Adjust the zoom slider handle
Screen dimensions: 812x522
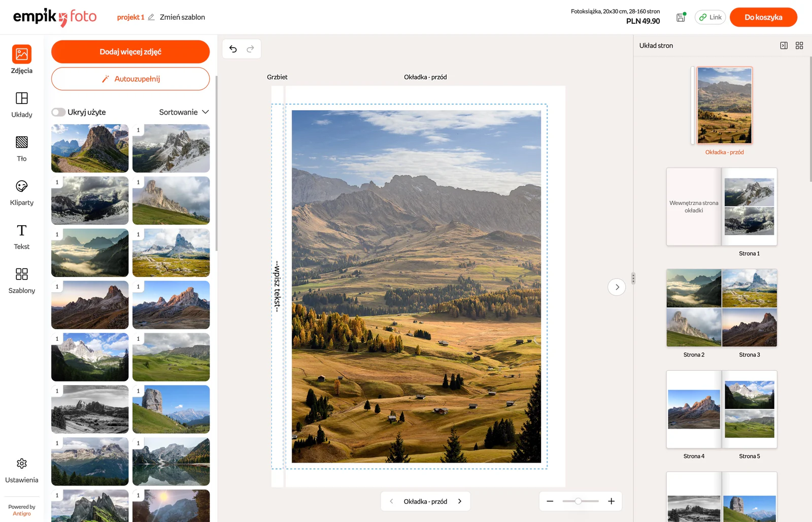tap(578, 501)
